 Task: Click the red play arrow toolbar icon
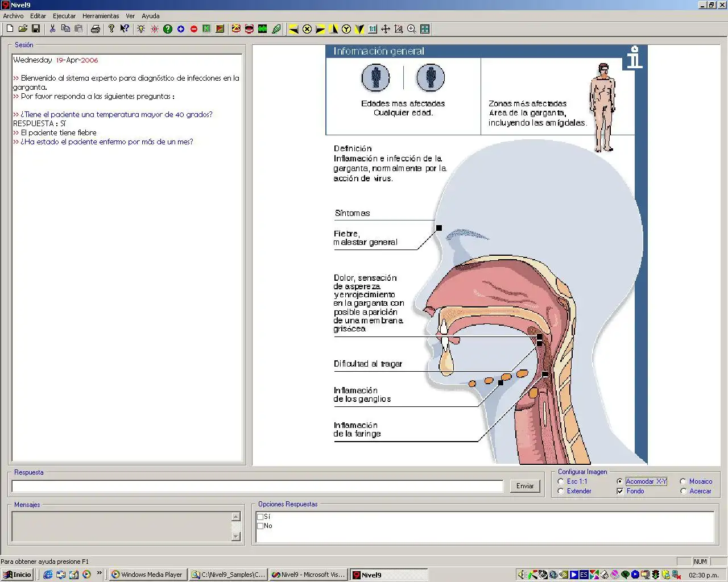coord(220,28)
